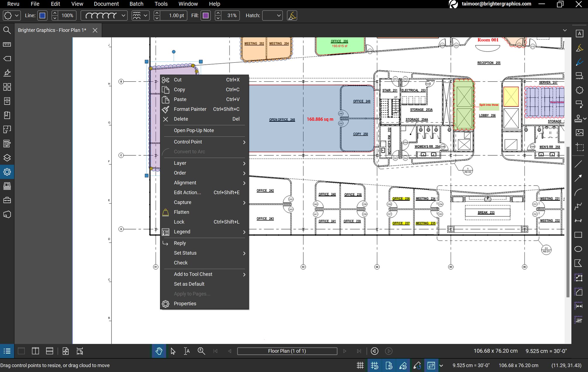Screen dimensions: 588x372
Task: Click the Fill color swatch
Action: 206,16
